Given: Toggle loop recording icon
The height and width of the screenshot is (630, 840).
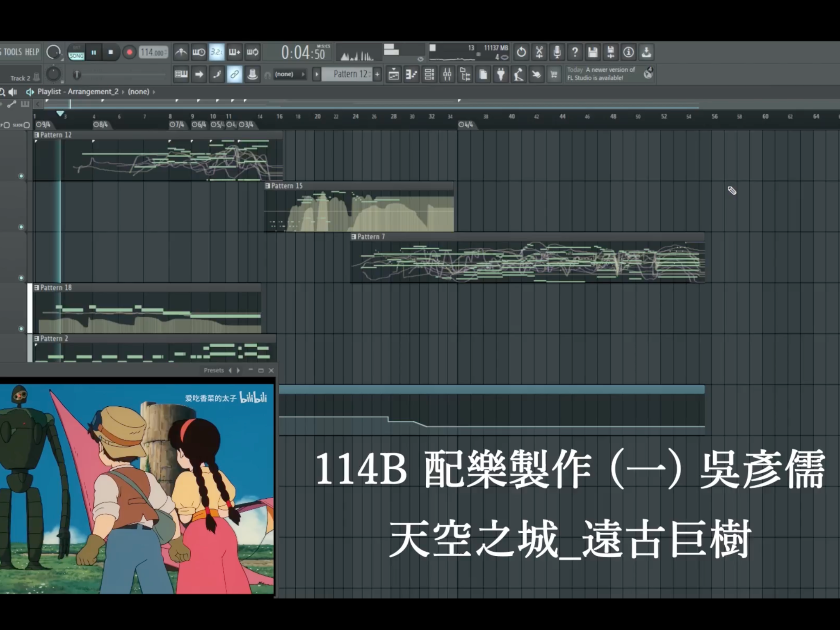Looking at the screenshot, I should coord(253,52).
